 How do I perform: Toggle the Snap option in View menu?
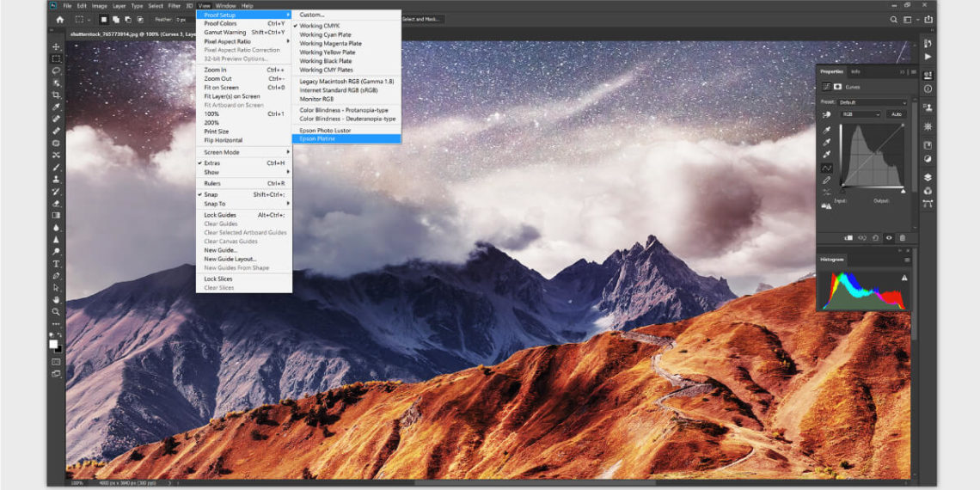211,194
